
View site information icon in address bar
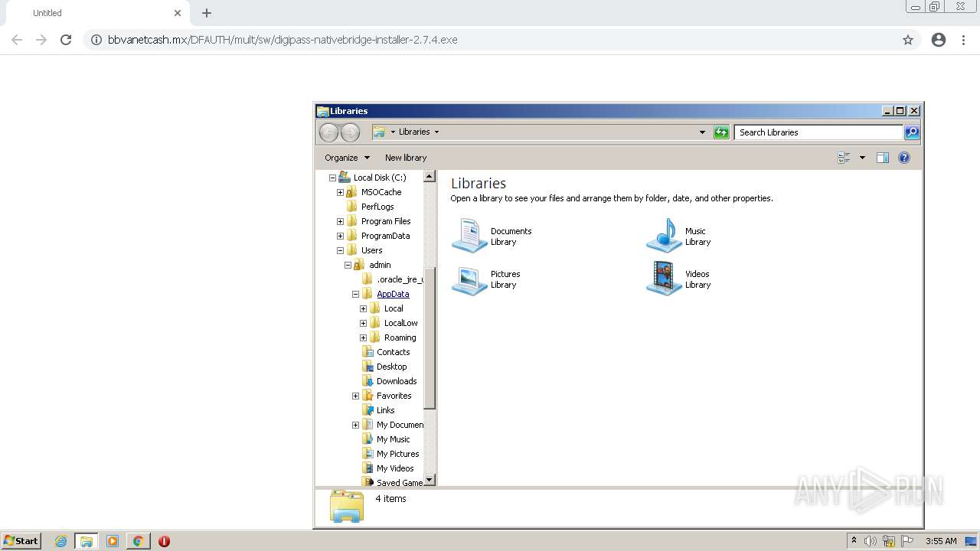point(96,40)
